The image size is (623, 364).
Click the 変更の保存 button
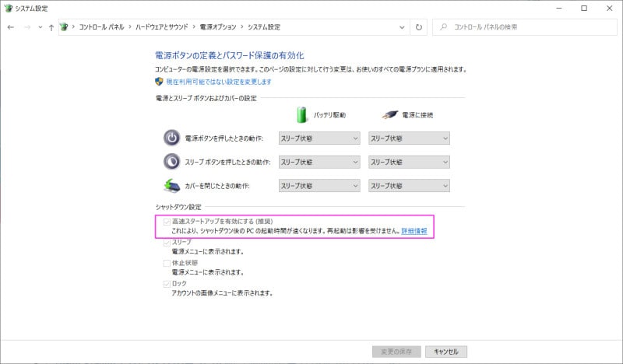[x=396, y=352]
